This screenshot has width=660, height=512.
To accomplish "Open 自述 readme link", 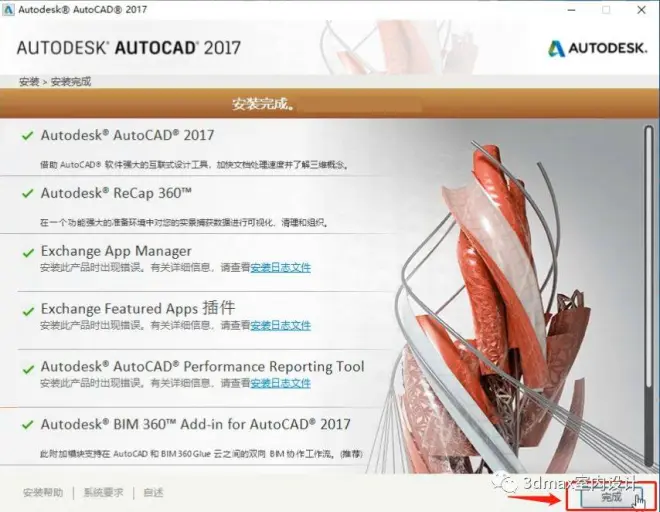I will 153,492.
